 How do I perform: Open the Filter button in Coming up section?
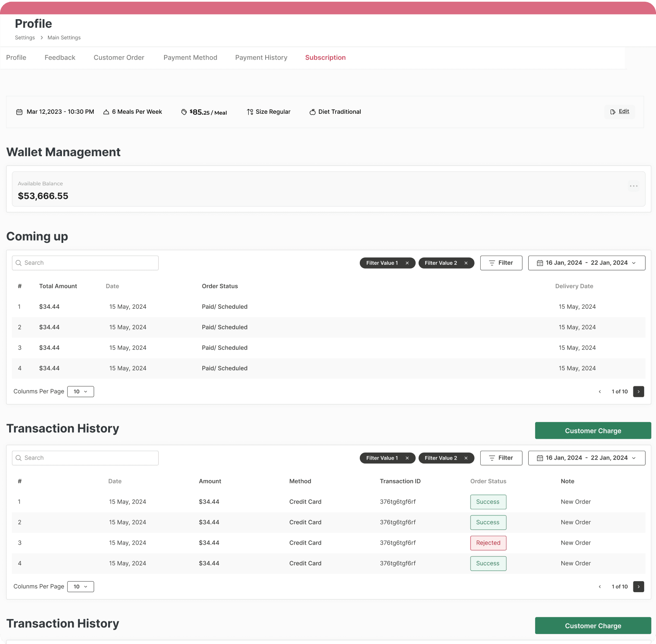pos(501,263)
